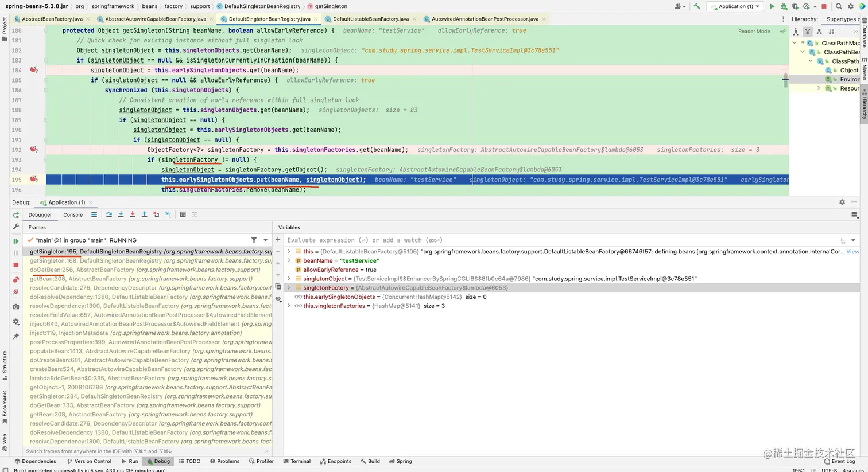Expand the beanName variable node
The image size is (868, 472).
tap(289, 261)
